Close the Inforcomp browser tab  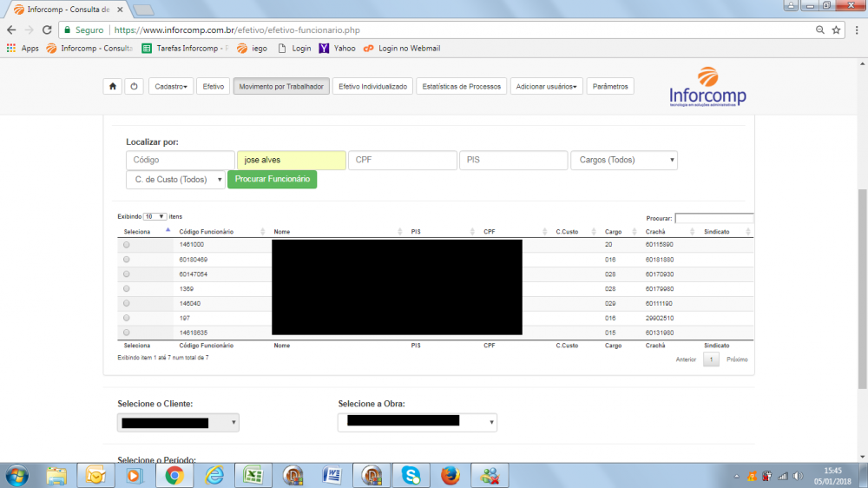[120, 10]
